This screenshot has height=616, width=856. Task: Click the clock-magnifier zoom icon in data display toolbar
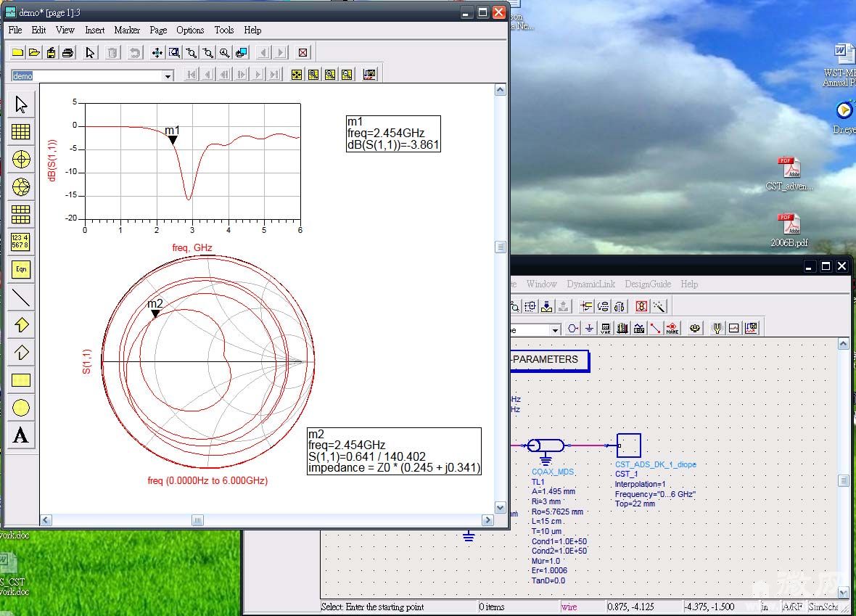tap(224, 52)
